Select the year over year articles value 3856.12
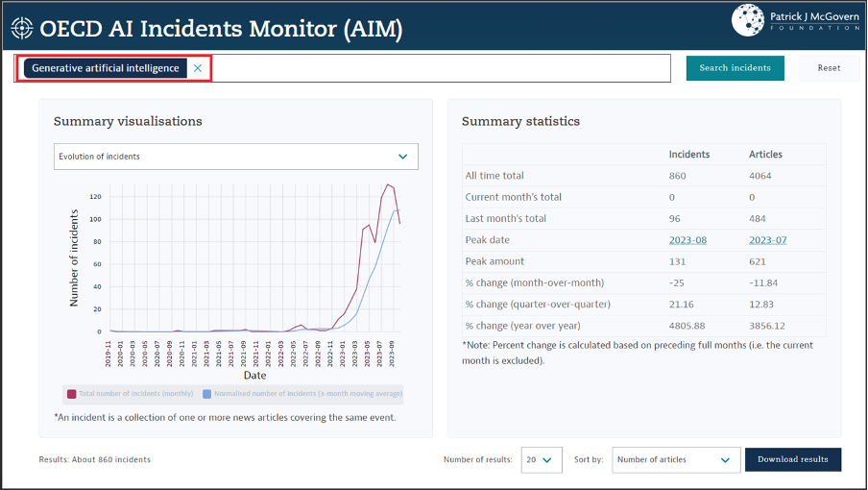 767,326
